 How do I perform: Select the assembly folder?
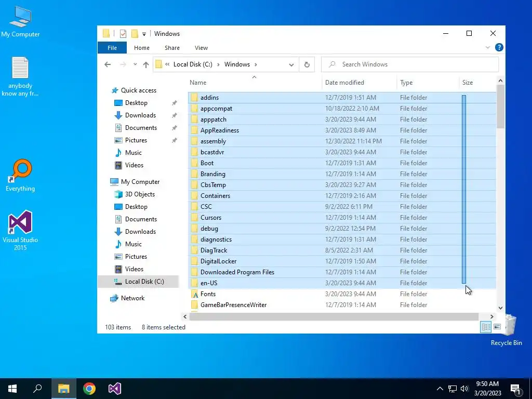(342, 141)
